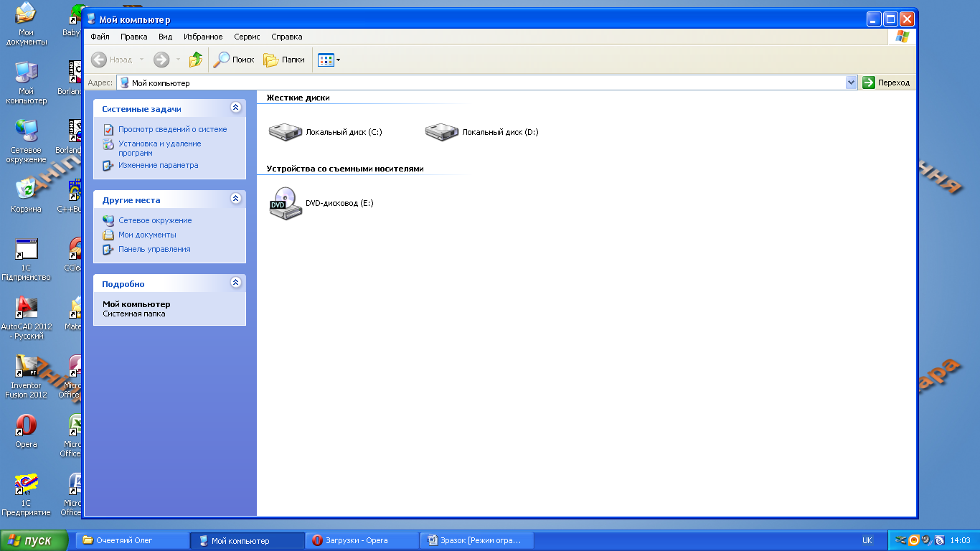The height and width of the screenshot is (551, 980).
Task: Open Local Disk (D:) drive icon
Action: 442,131
